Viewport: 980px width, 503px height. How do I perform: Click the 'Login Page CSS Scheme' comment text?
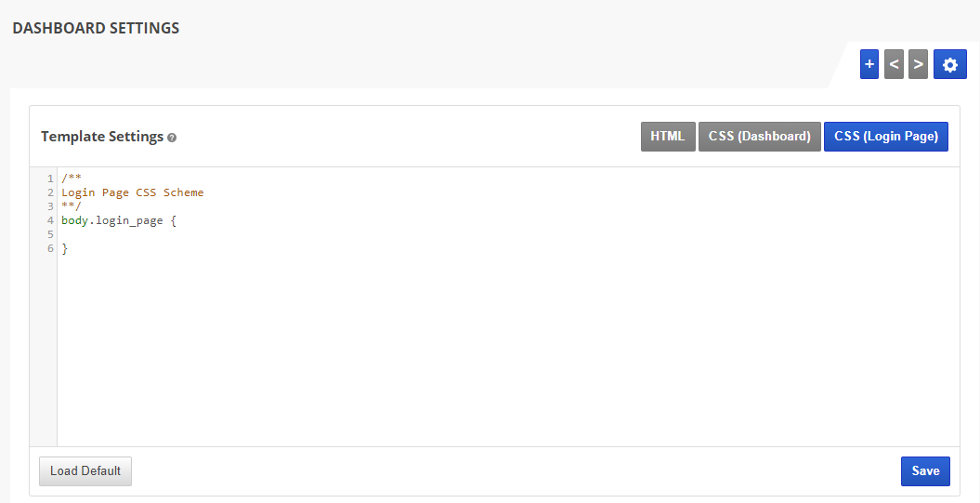tap(132, 193)
